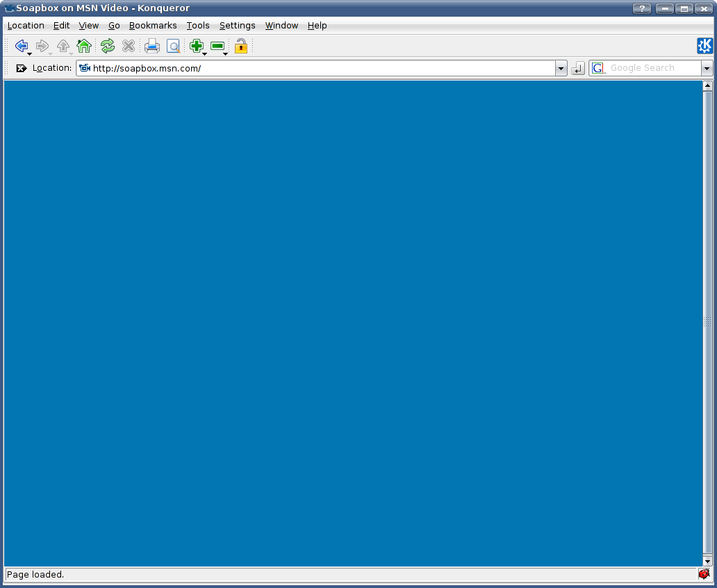Click the Up directory arrow icon
Image resolution: width=717 pixels, height=588 pixels.
click(x=63, y=46)
